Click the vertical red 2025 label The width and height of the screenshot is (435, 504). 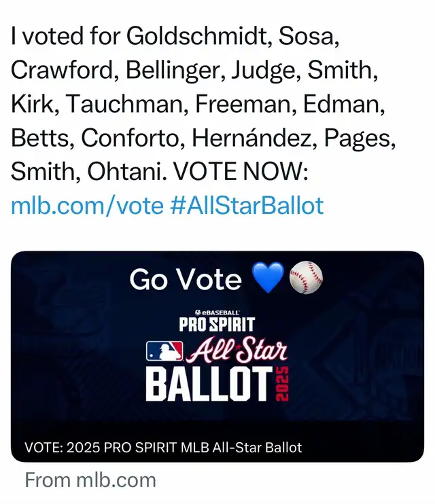coord(282,384)
